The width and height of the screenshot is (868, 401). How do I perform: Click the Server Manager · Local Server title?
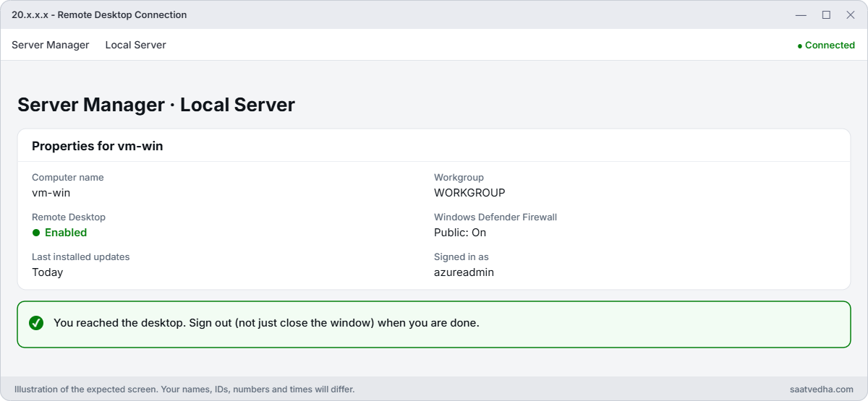pos(156,105)
